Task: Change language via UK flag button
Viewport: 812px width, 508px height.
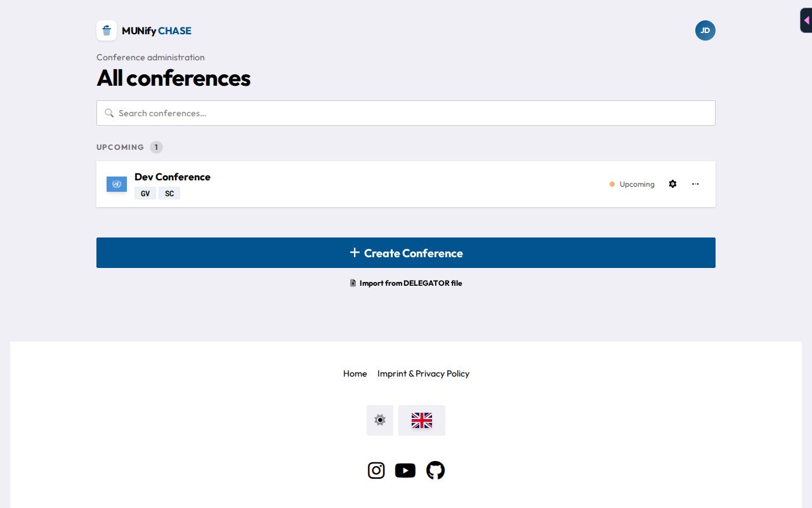Action: click(x=422, y=420)
